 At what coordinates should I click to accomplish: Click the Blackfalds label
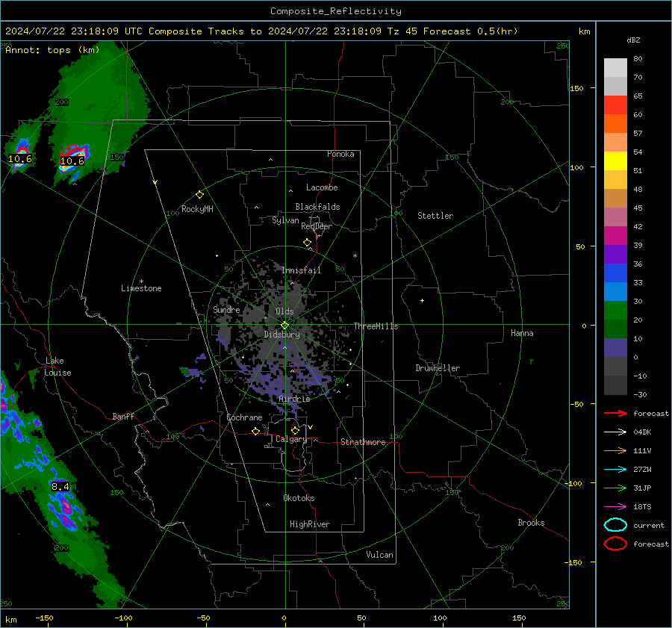pos(317,207)
